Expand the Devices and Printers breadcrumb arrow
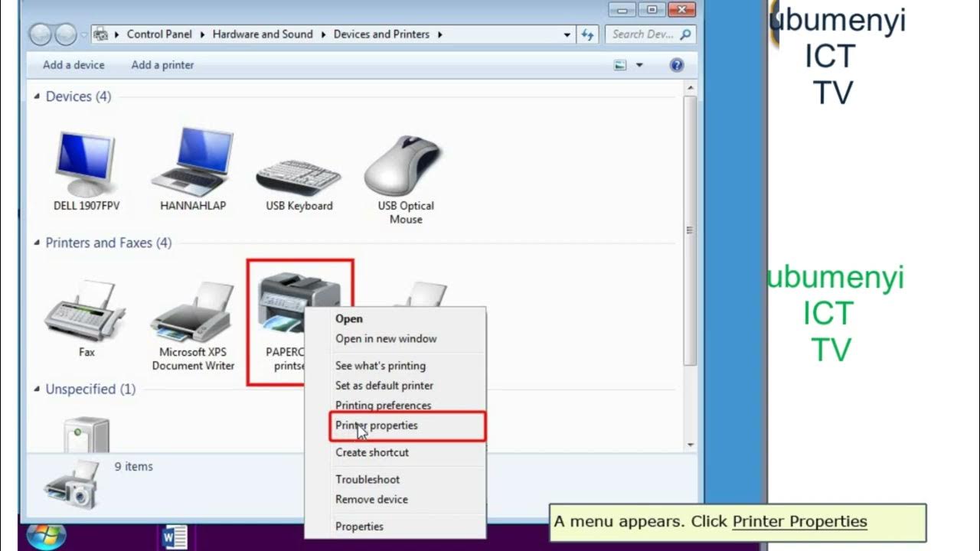The height and width of the screenshot is (551, 980). [440, 34]
